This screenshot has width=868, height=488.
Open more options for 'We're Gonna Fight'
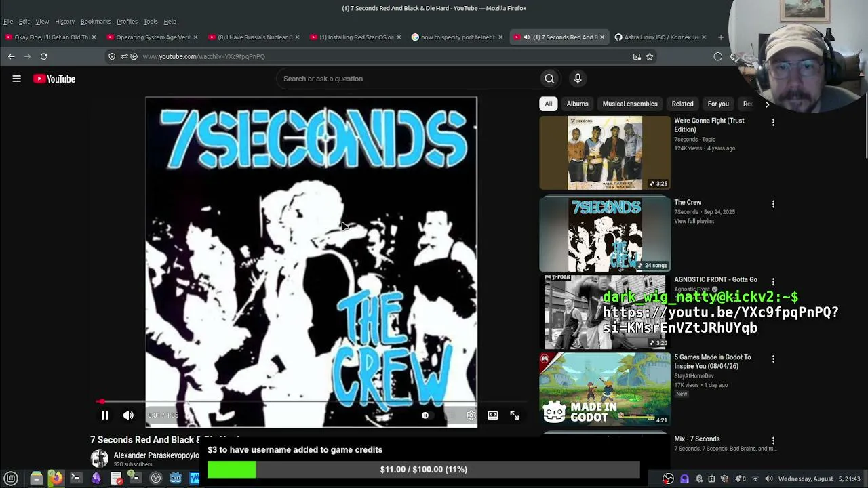tap(773, 123)
